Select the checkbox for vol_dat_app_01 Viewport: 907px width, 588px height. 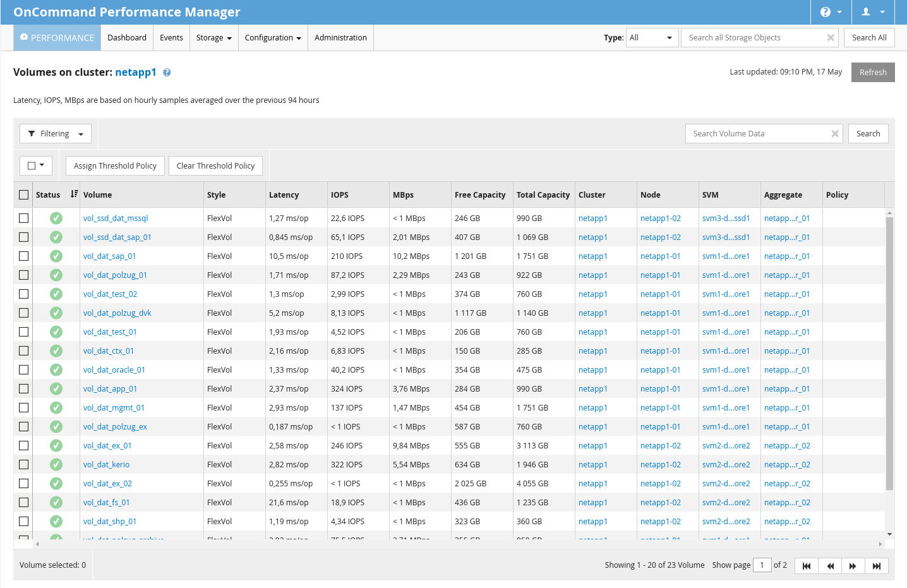point(24,388)
